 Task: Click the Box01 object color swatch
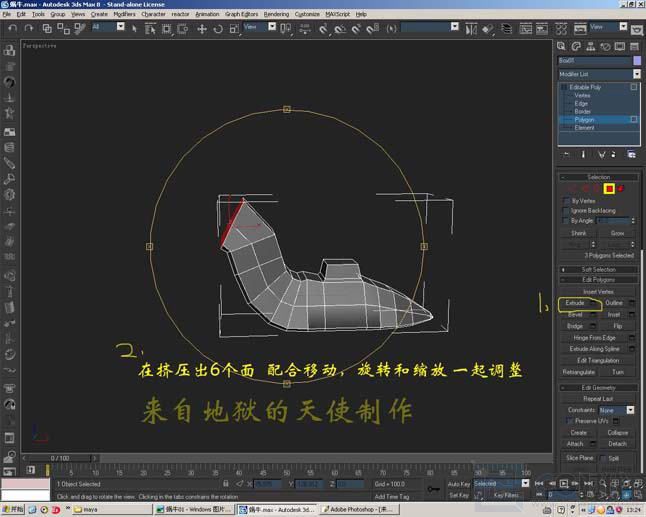637,61
